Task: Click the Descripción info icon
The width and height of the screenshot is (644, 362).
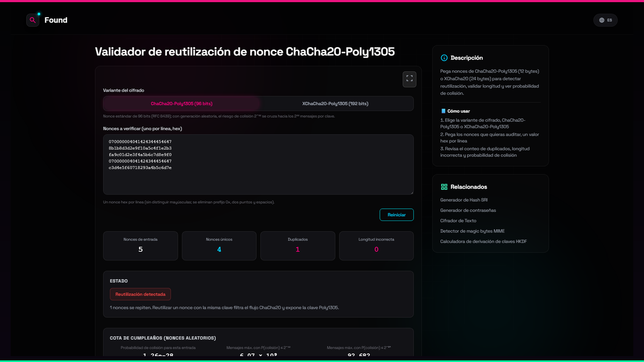Action: point(444,58)
